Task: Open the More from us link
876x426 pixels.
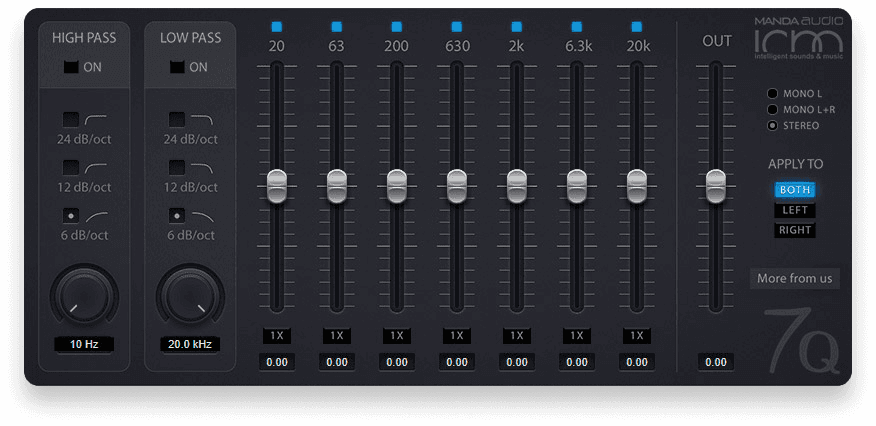Action: 795,279
